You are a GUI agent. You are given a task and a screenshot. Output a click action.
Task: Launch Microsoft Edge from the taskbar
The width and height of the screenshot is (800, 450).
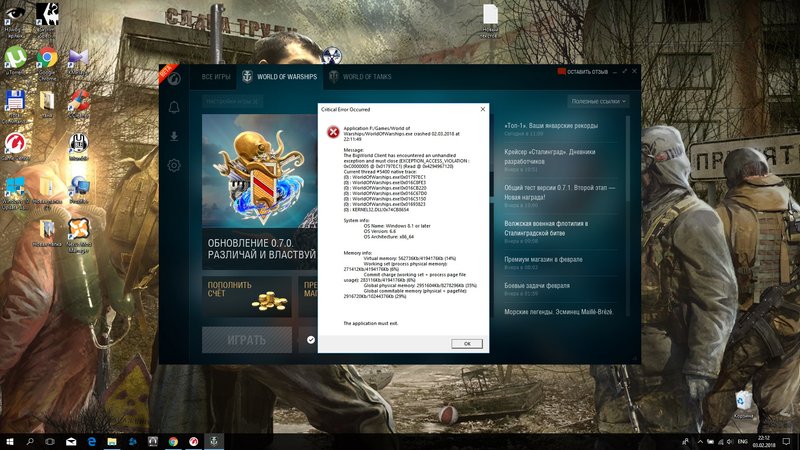91,441
